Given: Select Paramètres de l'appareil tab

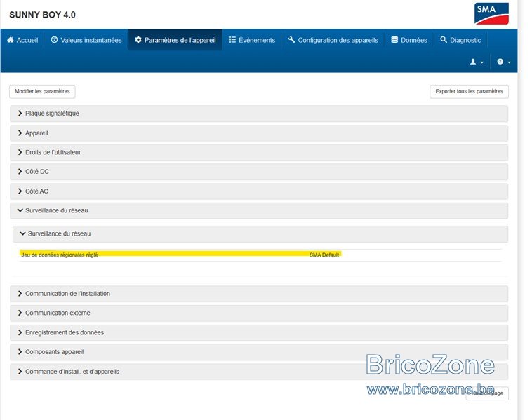Looking at the screenshot, I should pyautogui.click(x=175, y=40).
